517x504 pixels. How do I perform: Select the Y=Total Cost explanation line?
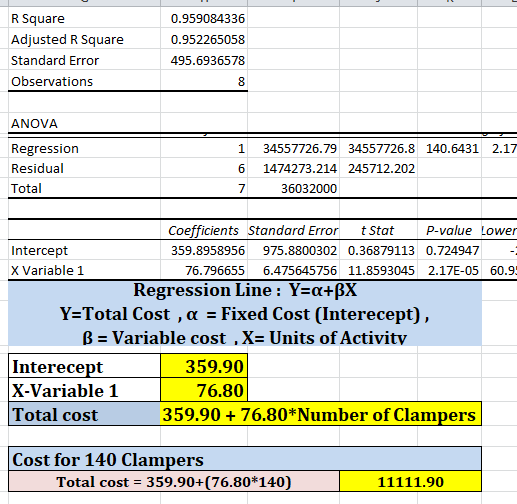[244, 314]
